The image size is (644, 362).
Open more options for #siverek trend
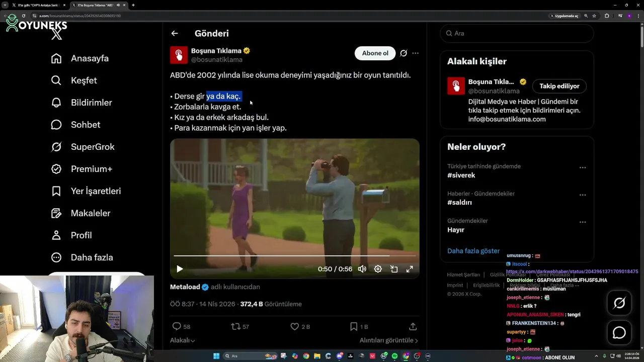tap(583, 167)
